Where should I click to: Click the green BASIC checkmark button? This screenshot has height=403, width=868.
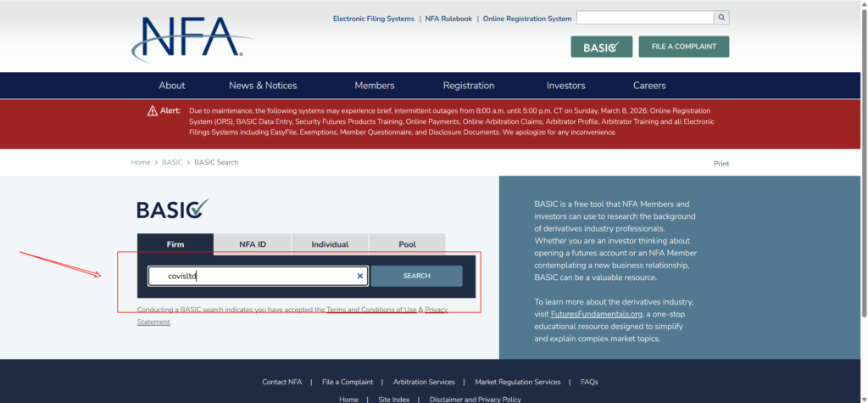(601, 47)
